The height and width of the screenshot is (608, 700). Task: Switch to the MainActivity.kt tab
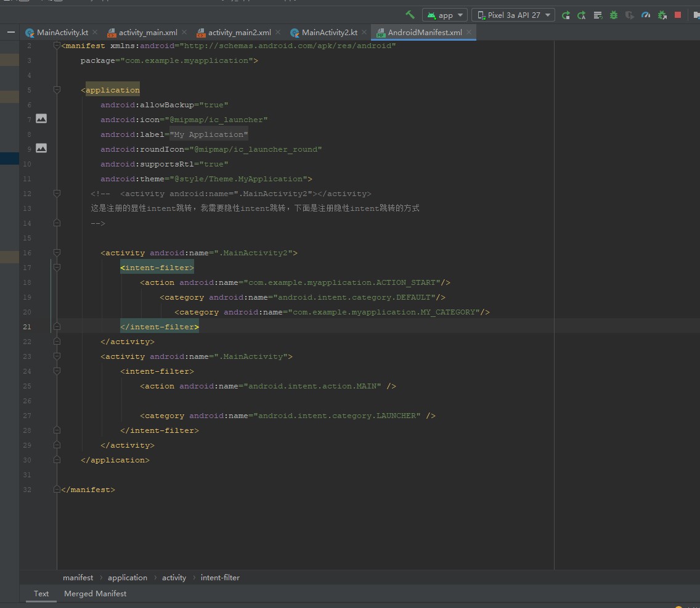[x=62, y=33]
